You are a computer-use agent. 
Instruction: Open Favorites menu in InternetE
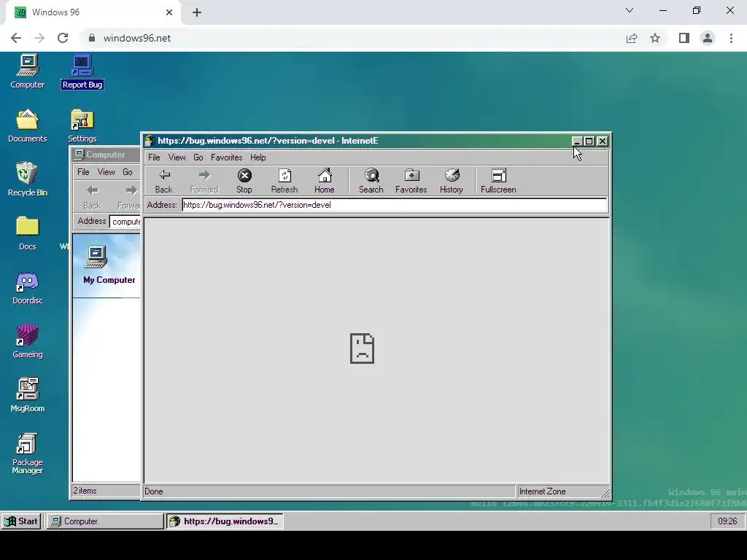click(227, 157)
